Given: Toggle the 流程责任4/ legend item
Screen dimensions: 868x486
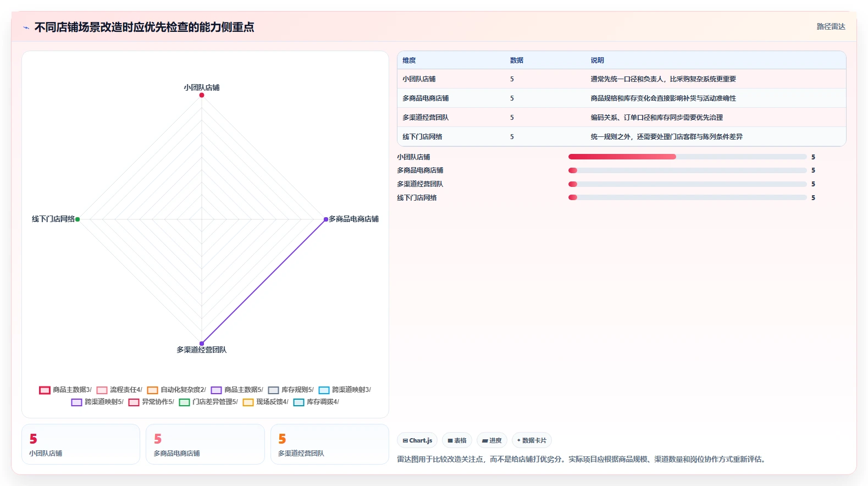Looking at the screenshot, I should 119,390.
